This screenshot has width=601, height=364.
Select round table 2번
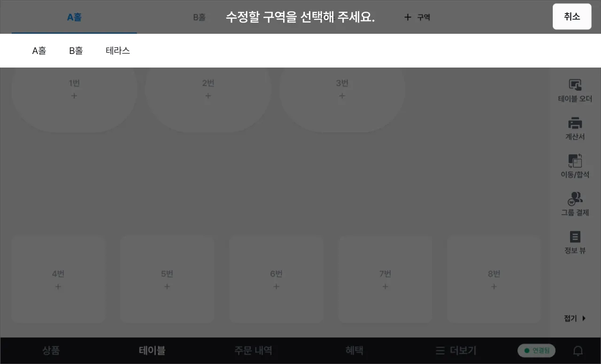pos(208,99)
